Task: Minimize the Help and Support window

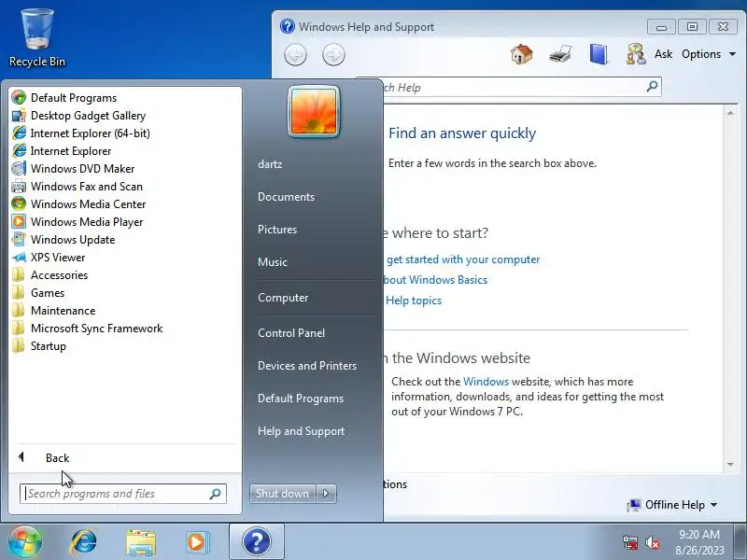Action: pyautogui.click(x=661, y=27)
